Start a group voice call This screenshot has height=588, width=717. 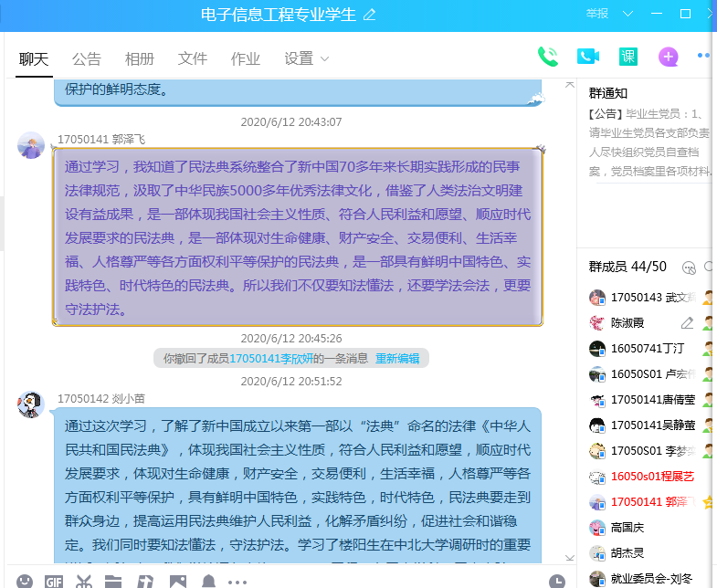pyautogui.click(x=548, y=57)
